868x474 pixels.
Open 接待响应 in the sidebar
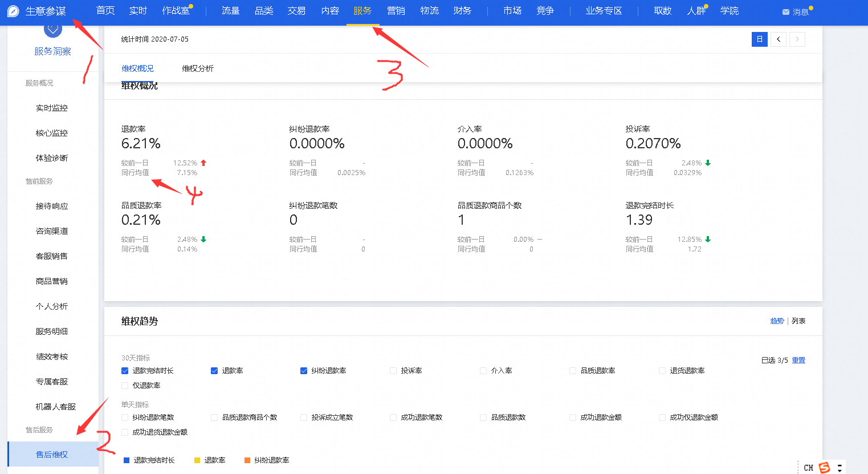click(52, 206)
